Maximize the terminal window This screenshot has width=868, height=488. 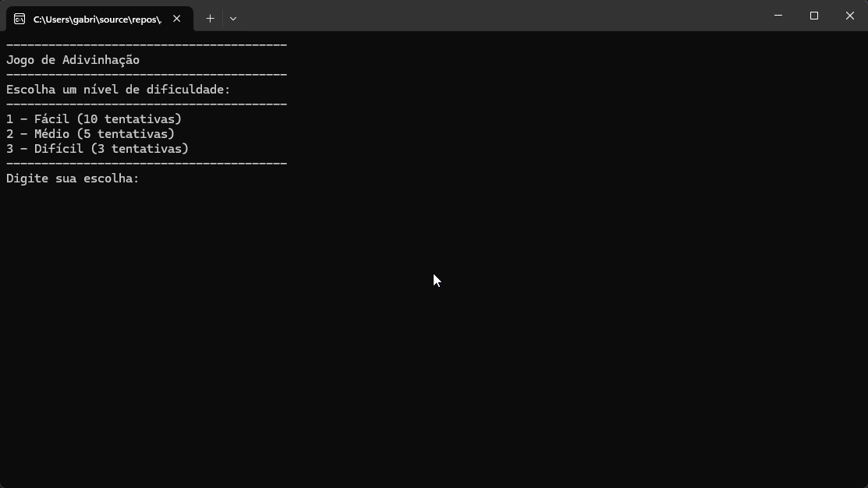(x=813, y=16)
